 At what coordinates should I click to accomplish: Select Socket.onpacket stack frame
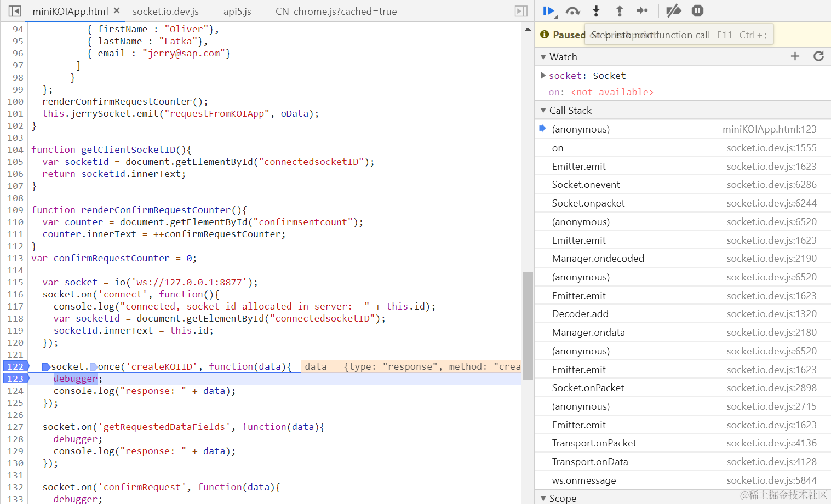pos(683,203)
